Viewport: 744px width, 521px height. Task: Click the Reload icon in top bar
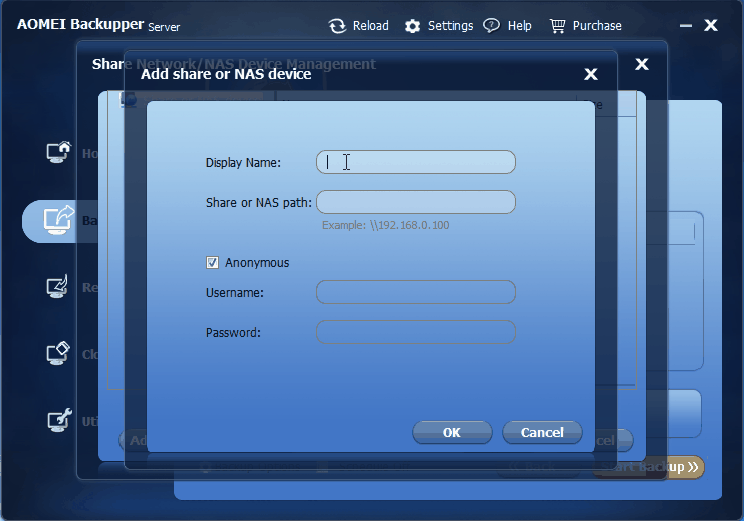[x=337, y=26]
